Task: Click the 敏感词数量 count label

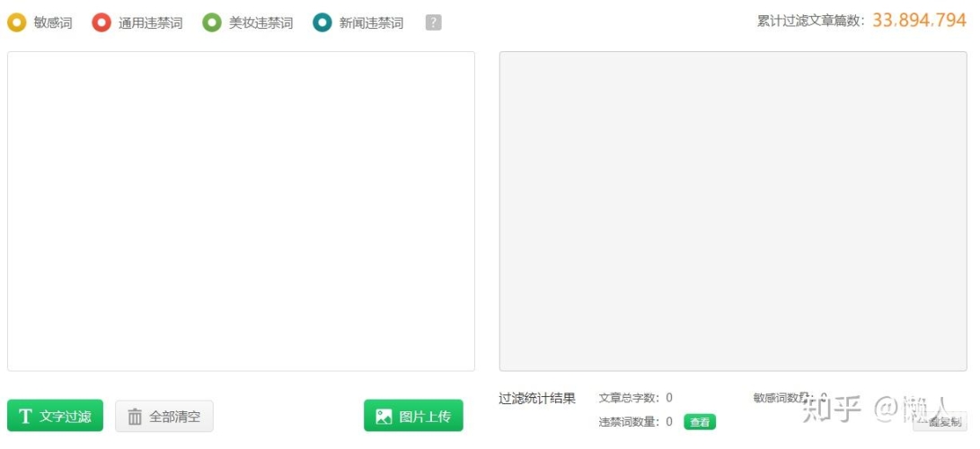Action: 790,398
